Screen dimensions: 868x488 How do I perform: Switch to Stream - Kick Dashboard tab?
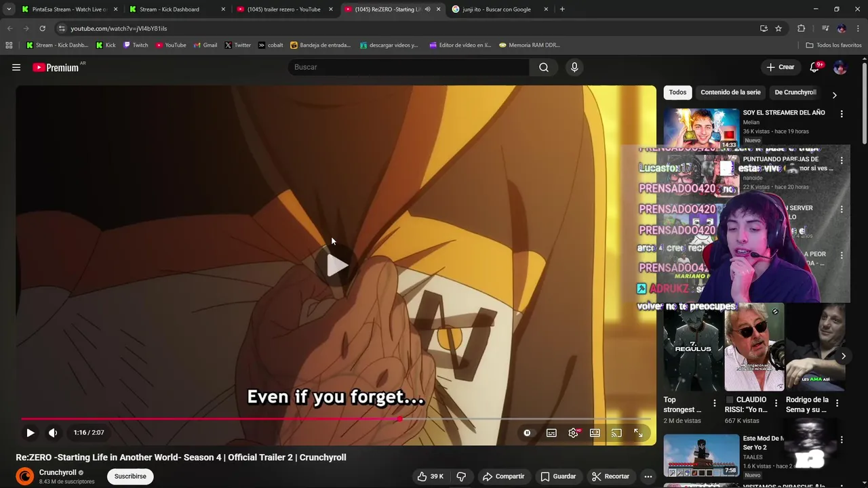click(x=176, y=9)
